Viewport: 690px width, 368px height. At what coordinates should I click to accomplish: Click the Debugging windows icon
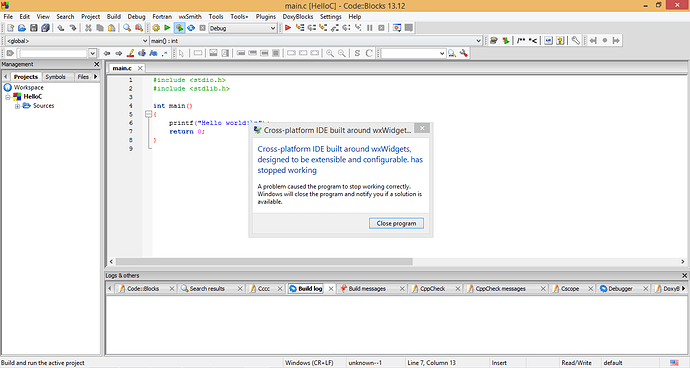click(397, 28)
